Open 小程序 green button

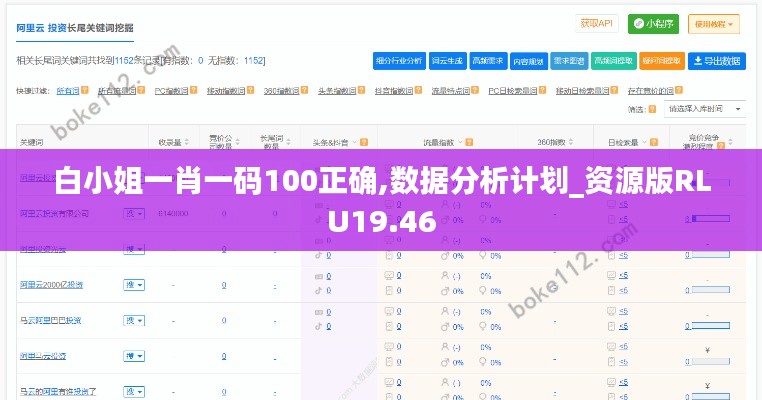tap(653, 24)
